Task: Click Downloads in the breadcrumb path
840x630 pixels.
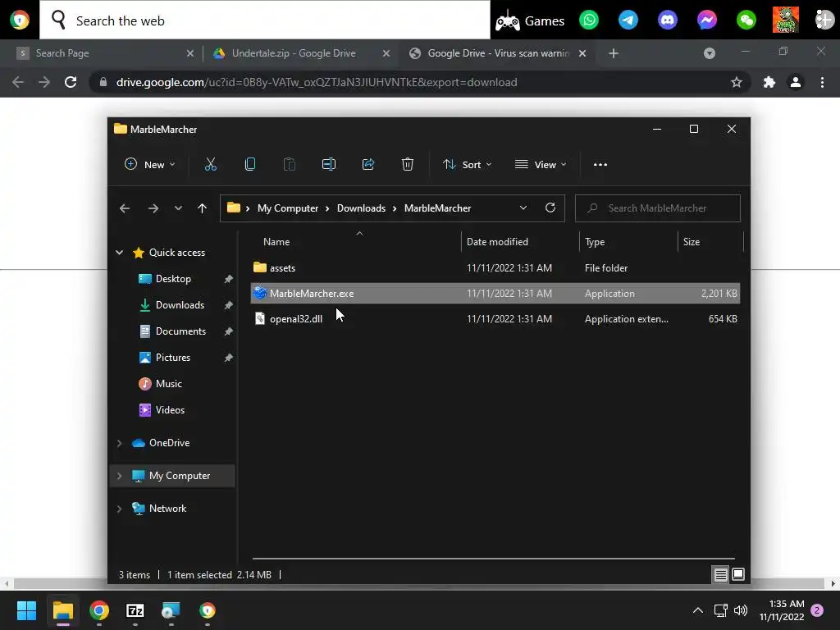Action: tap(361, 208)
